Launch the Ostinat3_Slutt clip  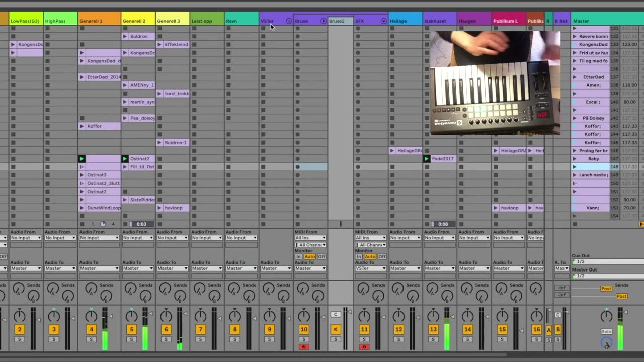(x=82, y=183)
